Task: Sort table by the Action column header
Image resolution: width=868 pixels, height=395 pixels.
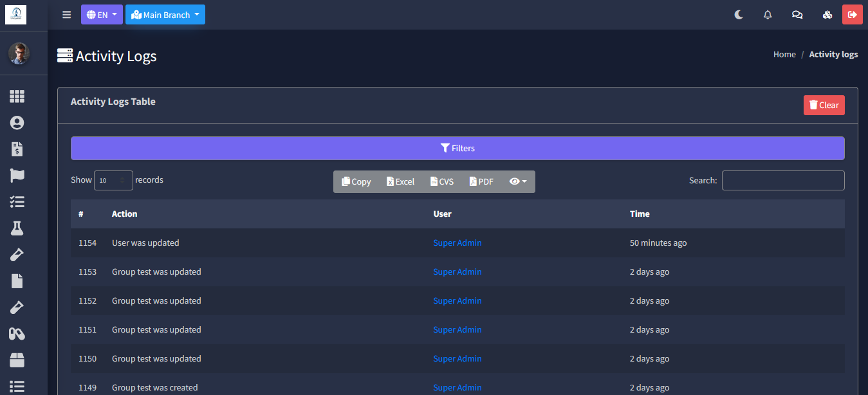Action: coord(125,214)
